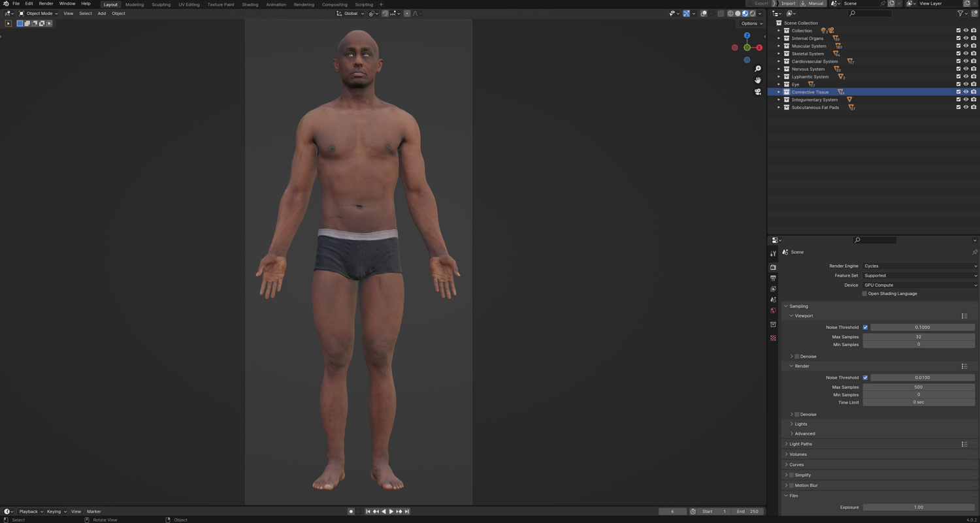Screen dimensions: 980x523
Task: Expand the Volumes panel
Action: (x=798, y=454)
